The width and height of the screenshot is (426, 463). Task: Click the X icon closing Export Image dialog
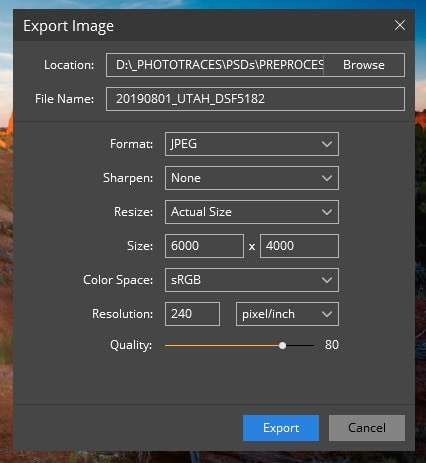[400, 25]
